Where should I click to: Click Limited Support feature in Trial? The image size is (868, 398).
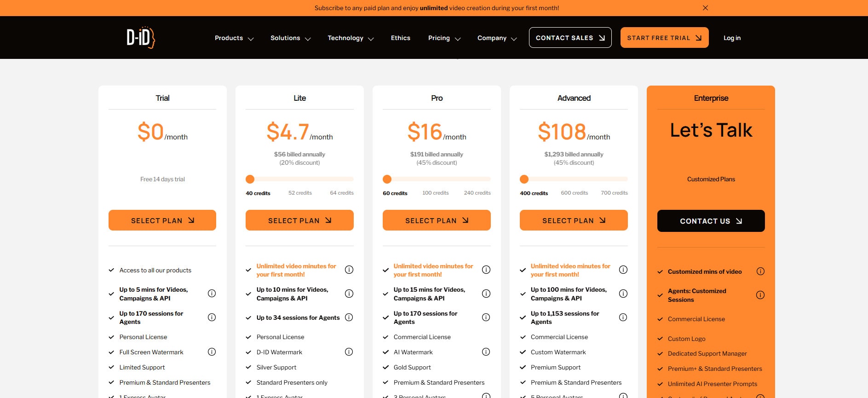click(x=142, y=367)
